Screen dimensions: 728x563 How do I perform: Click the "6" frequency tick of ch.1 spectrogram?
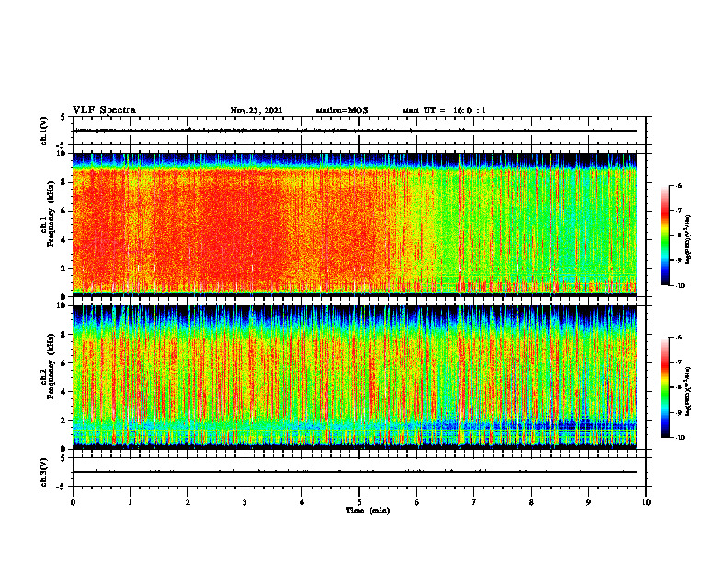tap(64, 211)
